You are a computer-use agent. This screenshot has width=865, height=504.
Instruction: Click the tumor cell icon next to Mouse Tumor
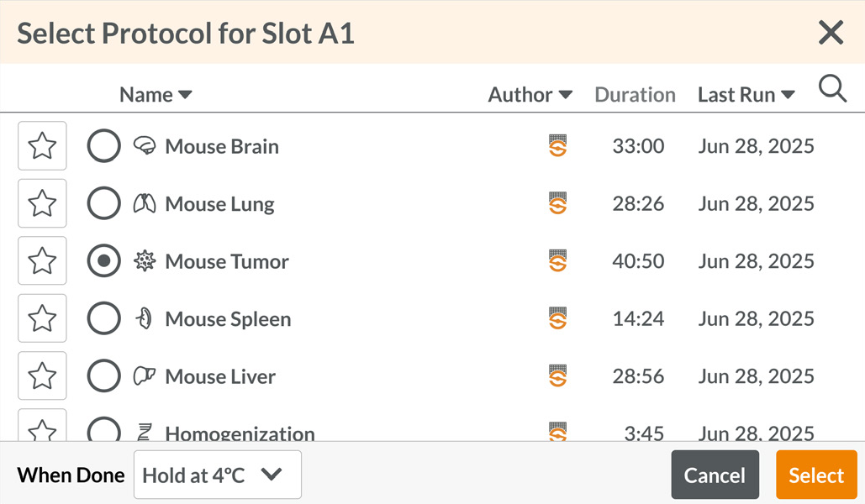coord(145,260)
